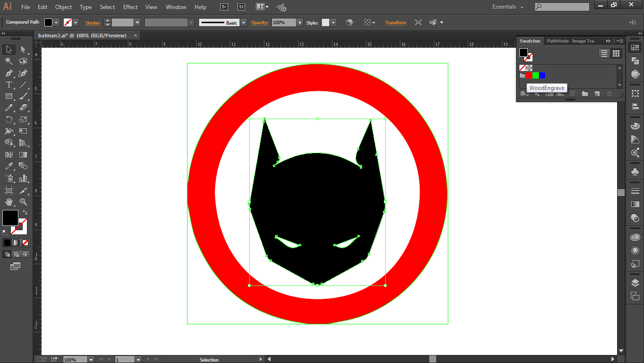This screenshot has height=363, width=644.
Task: Open Change Screen Mode button
Action: point(16,267)
